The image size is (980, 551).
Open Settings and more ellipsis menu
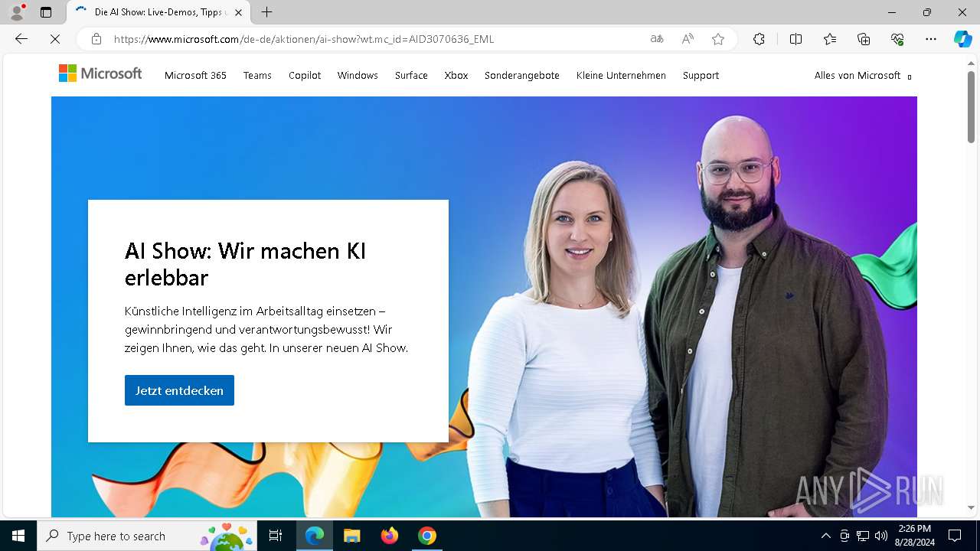click(x=931, y=39)
